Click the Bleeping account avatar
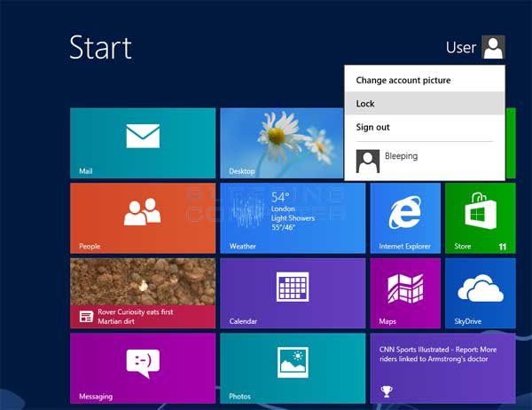 pos(368,162)
